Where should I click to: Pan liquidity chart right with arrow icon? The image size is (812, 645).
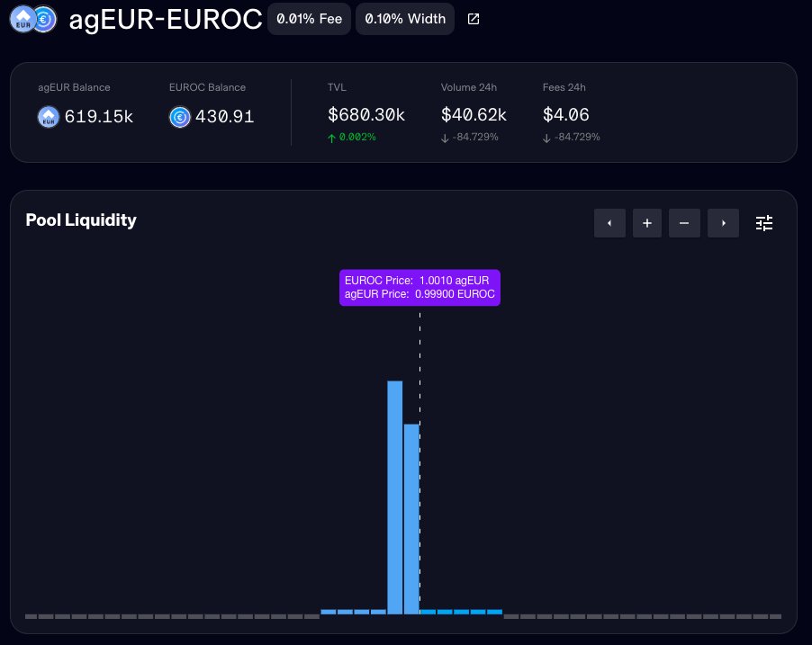point(723,223)
